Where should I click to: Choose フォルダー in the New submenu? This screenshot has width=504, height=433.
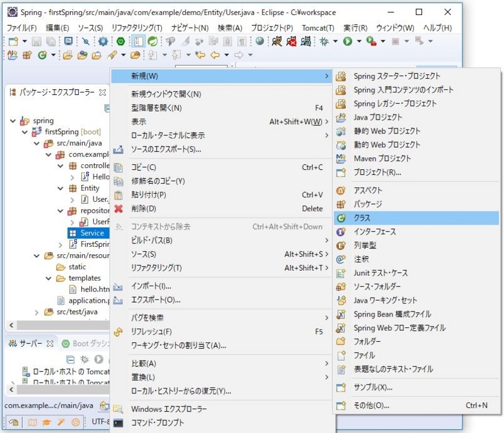coord(416,342)
